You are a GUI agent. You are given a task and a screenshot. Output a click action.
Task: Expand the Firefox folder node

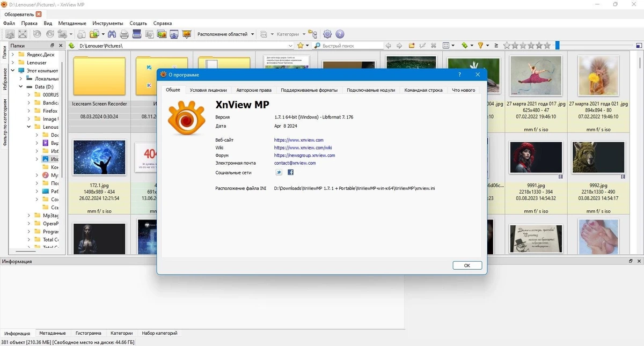pyautogui.click(x=30, y=111)
